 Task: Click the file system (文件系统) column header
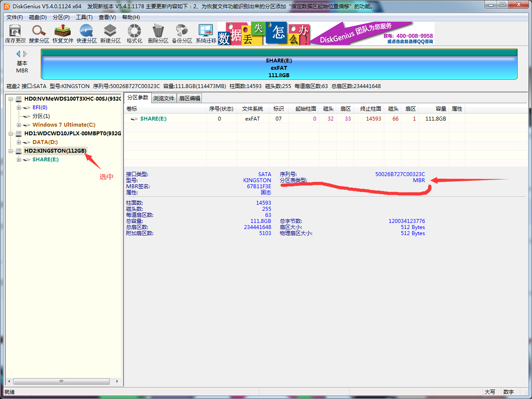tap(253, 108)
